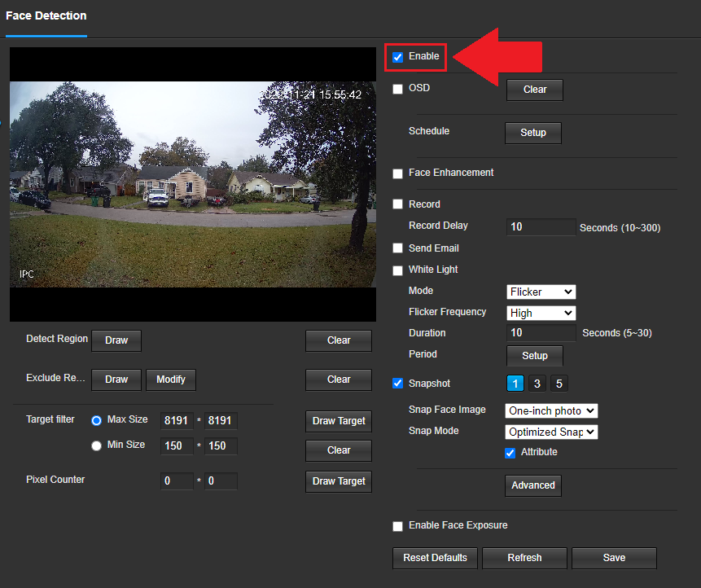Screen dimensions: 701x588
Task: Check the Record checkbox
Action: (x=397, y=204)
